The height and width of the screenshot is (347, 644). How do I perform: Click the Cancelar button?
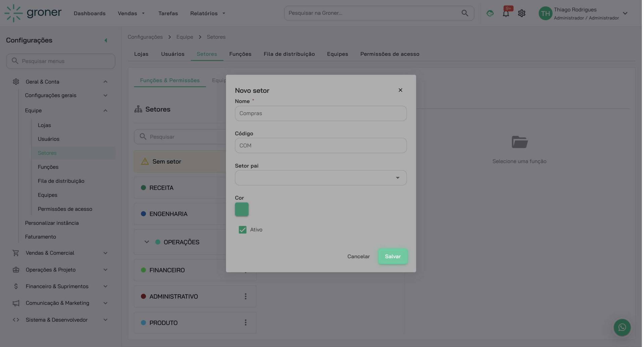coord(358,256)
